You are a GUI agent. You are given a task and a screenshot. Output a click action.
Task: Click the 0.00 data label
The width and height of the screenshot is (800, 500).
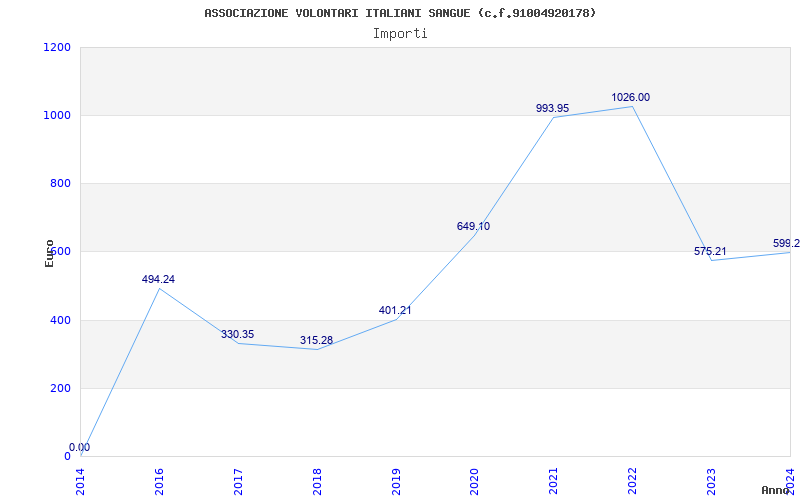(80, 447)
